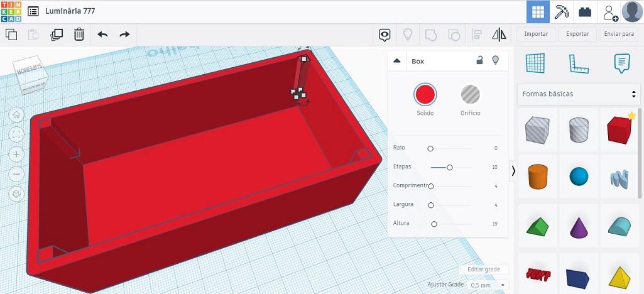Copy the selected shape
This screenshot has height=294, width=644.
[11, 35]
